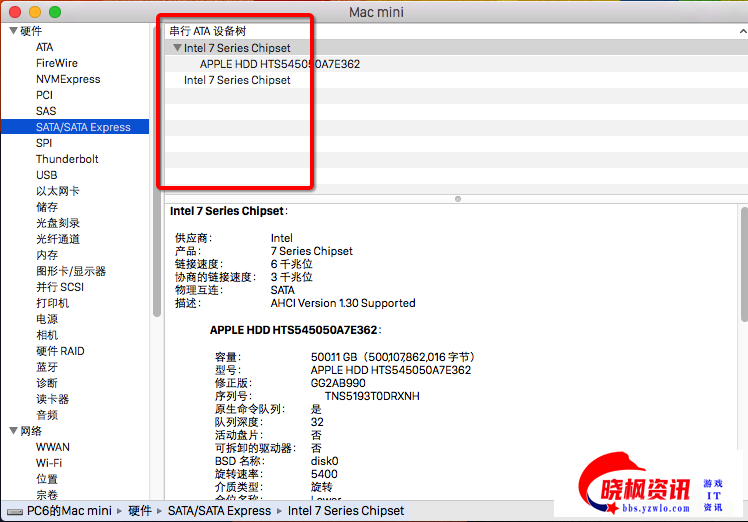Select 光纤通道 in the sidebar
Screen dimensions: 748x522
(58, 239)
